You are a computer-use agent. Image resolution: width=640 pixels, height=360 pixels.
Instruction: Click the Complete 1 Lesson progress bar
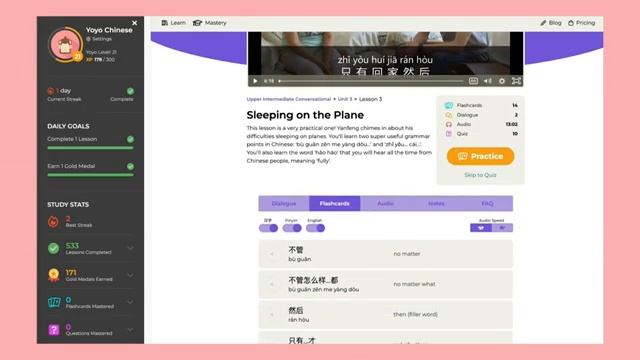90,148
